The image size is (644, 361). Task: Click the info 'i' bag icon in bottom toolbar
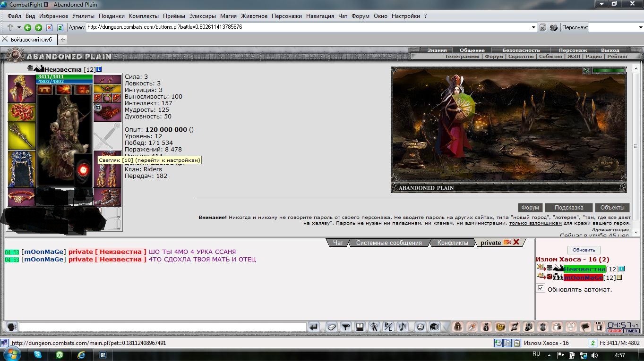pos(486,327)
